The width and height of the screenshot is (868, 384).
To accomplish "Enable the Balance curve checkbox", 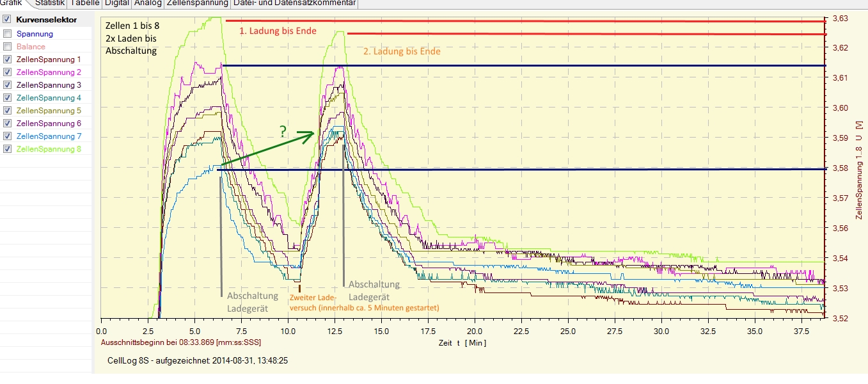I will click(7, 46).
